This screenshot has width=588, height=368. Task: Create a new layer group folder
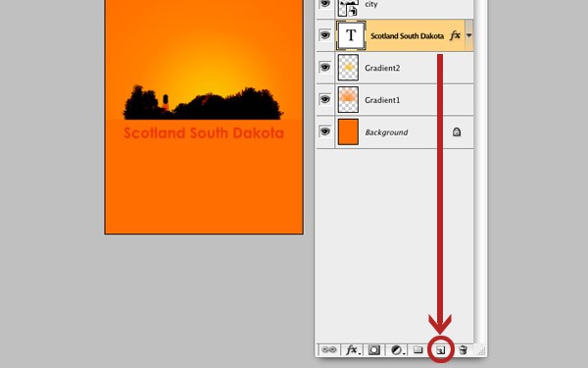coord(417,350)
